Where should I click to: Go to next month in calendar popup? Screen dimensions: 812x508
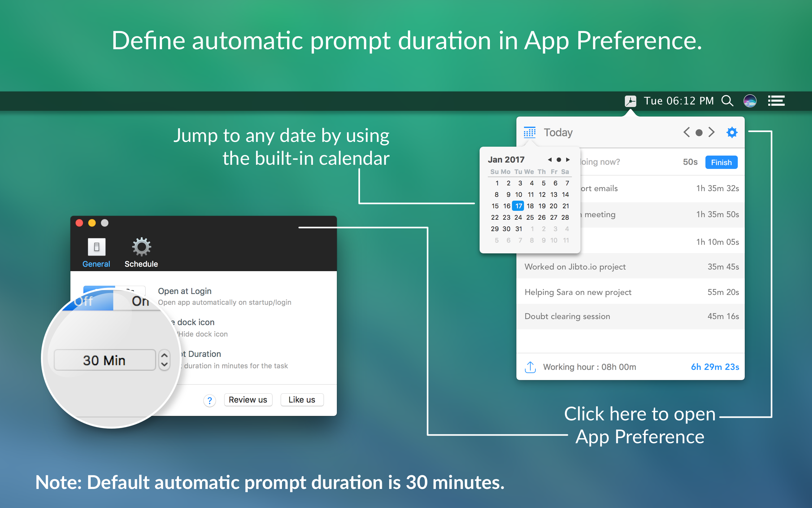tap(568, 160)
